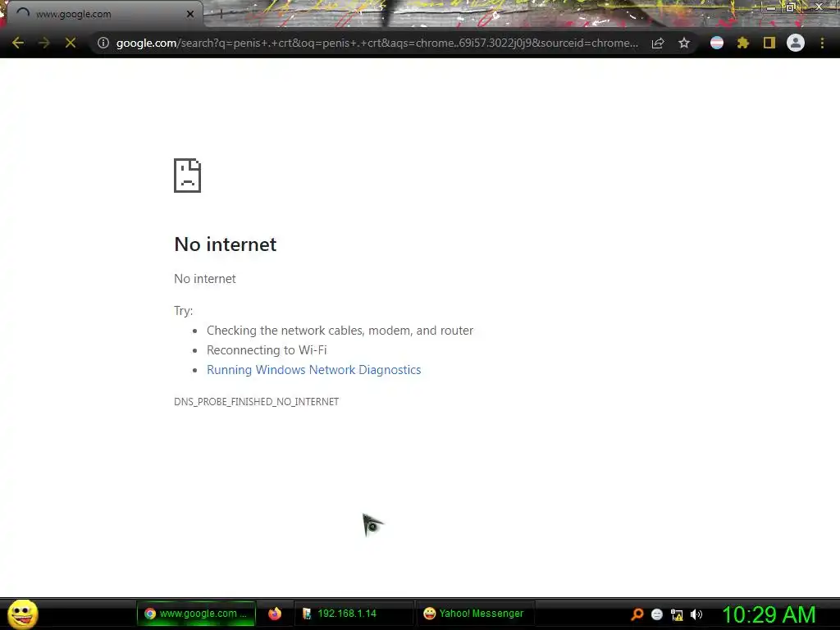Restore down the Chrome window

(x=791, y=7)
